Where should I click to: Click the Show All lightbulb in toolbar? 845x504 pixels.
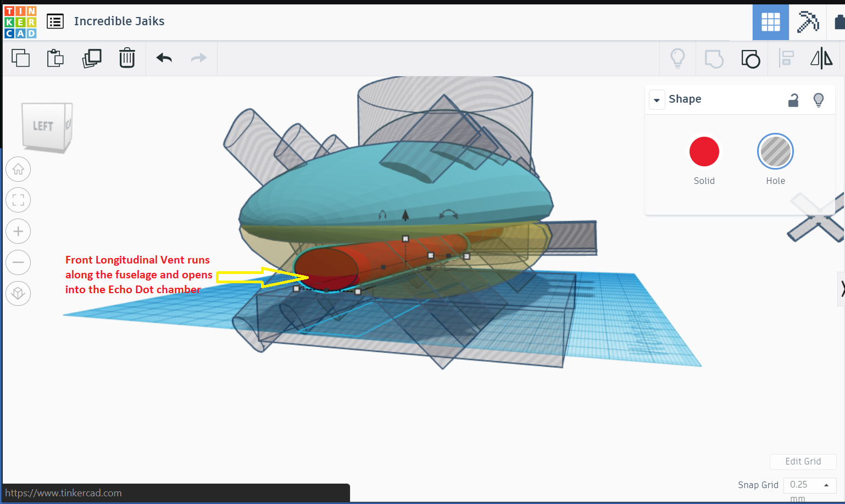pyautogui.click(x=677, y=58)
